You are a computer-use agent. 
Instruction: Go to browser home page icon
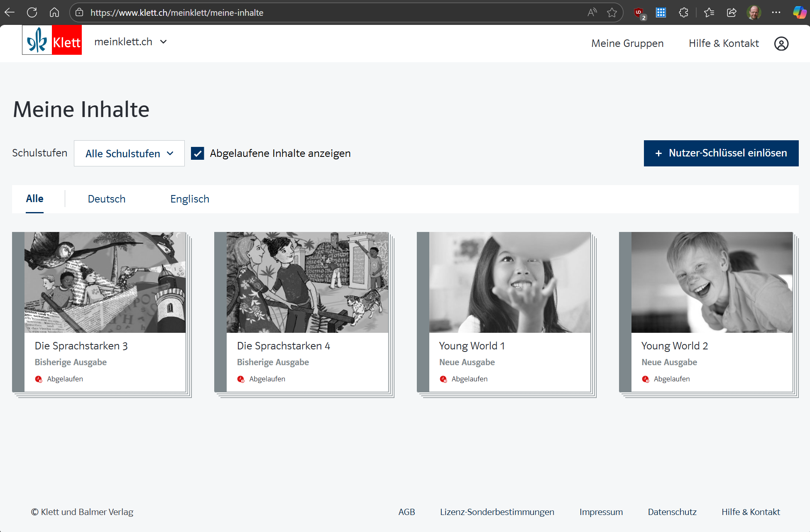54,12
